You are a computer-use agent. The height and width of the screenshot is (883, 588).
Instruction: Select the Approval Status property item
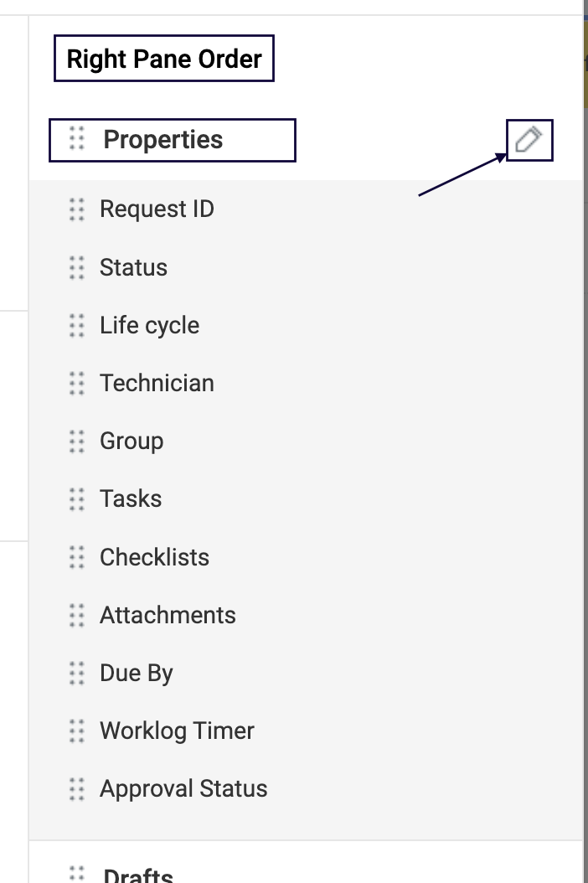[x=183, y=788]
